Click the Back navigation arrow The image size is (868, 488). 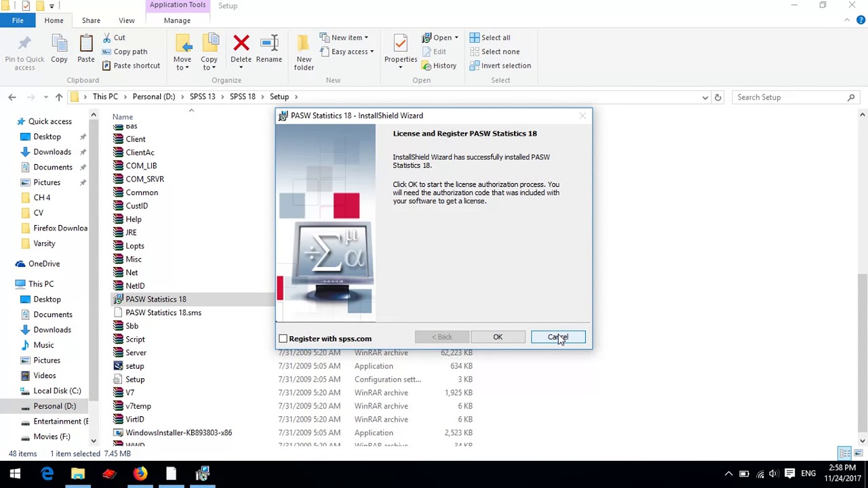[12, 97]
